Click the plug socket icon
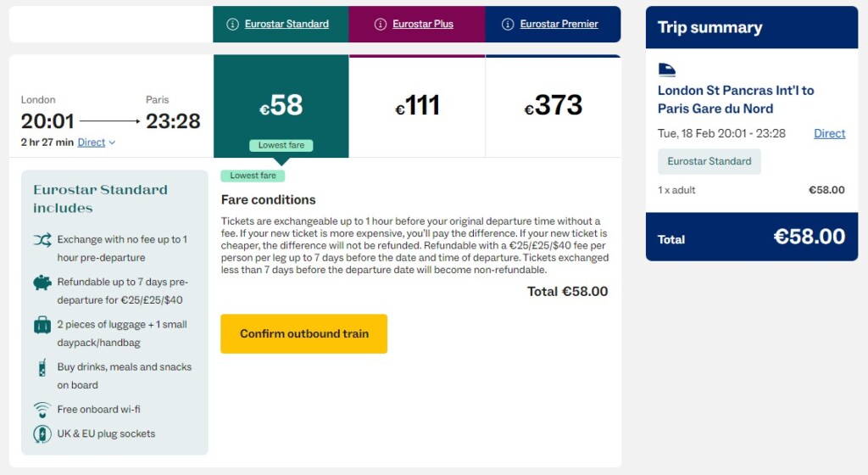The width and height of the screenshot is (868, 475). pyautogui.click(x=42, y=434)
